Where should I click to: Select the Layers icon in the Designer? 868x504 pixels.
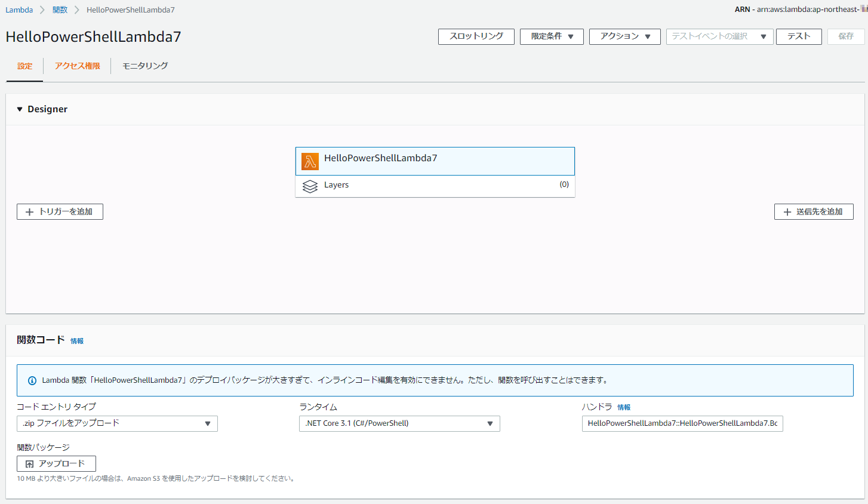(x=310, y=185)
